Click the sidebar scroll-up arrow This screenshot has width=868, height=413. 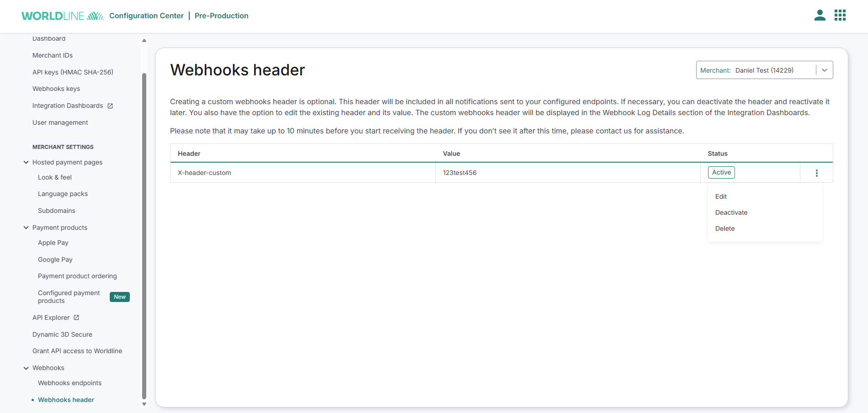point(144,40)
